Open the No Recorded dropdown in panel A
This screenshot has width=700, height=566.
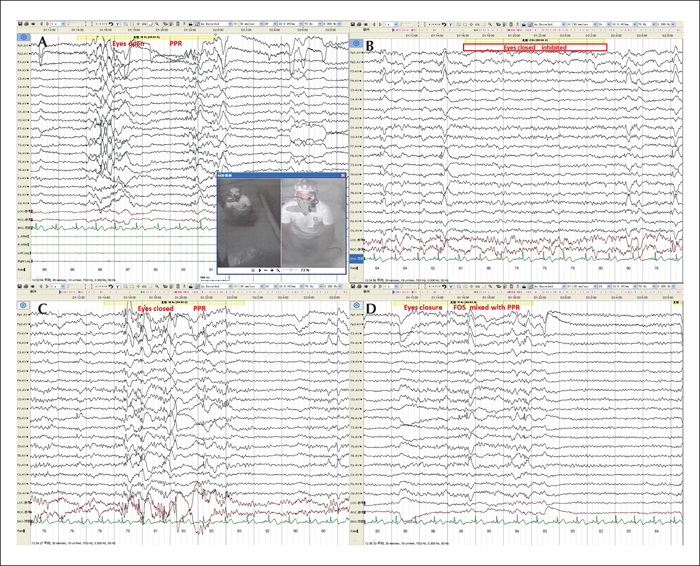point(216,24)
